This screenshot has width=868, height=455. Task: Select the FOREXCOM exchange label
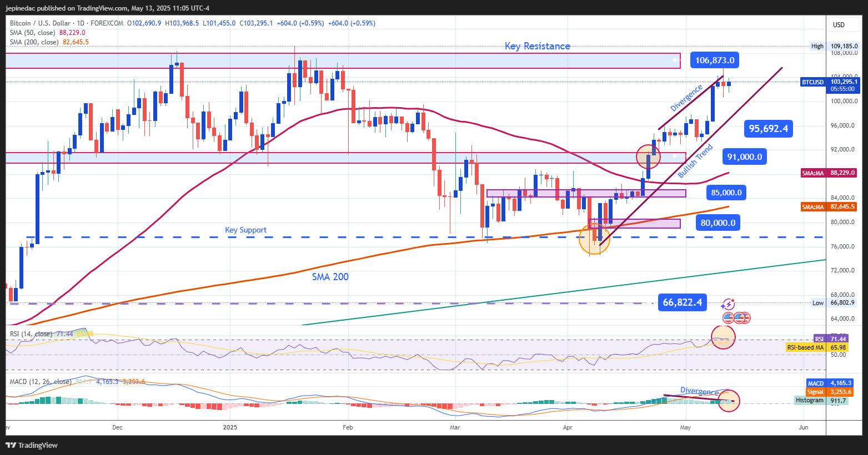click(106, 23)
